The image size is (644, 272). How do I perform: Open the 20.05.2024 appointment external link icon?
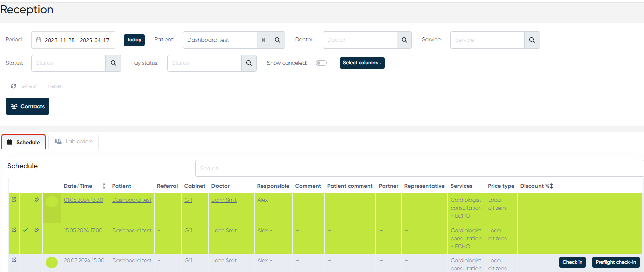(14, 260)
